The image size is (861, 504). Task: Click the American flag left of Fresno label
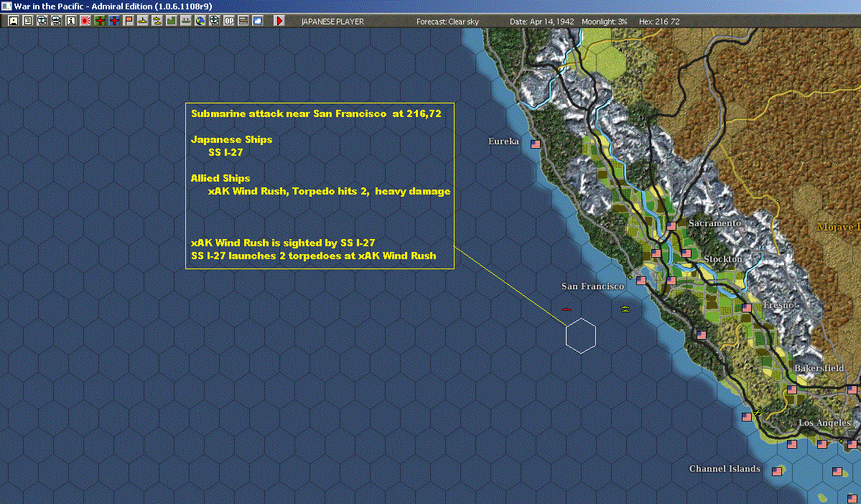pyautogui.click(x=747, y=308)
